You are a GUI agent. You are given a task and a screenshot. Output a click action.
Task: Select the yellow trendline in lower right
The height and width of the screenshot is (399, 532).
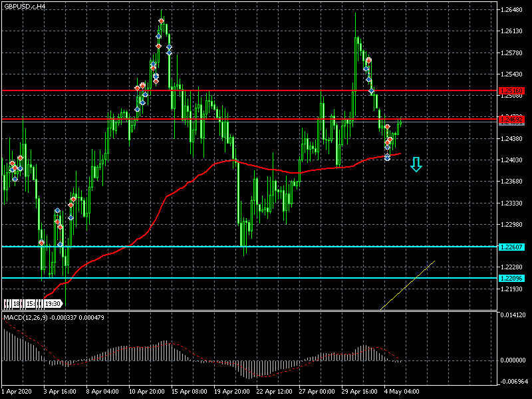[x=407, y=285]
